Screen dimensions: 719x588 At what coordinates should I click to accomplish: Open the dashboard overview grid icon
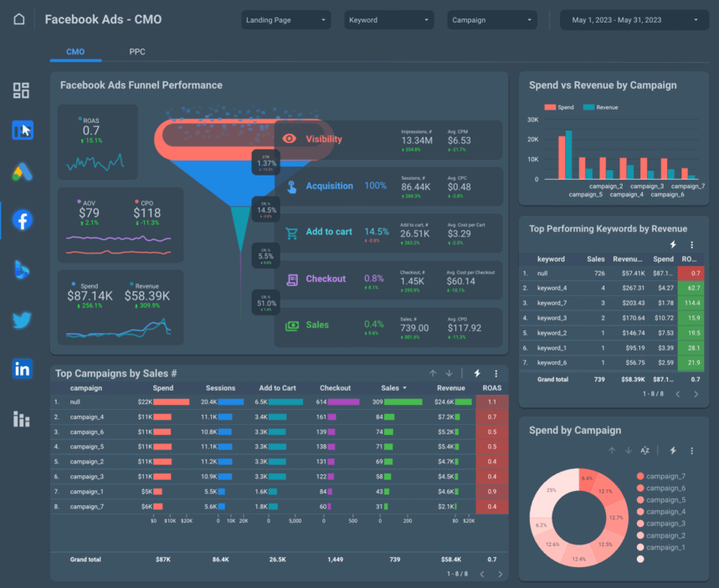[x=21, y=90]
